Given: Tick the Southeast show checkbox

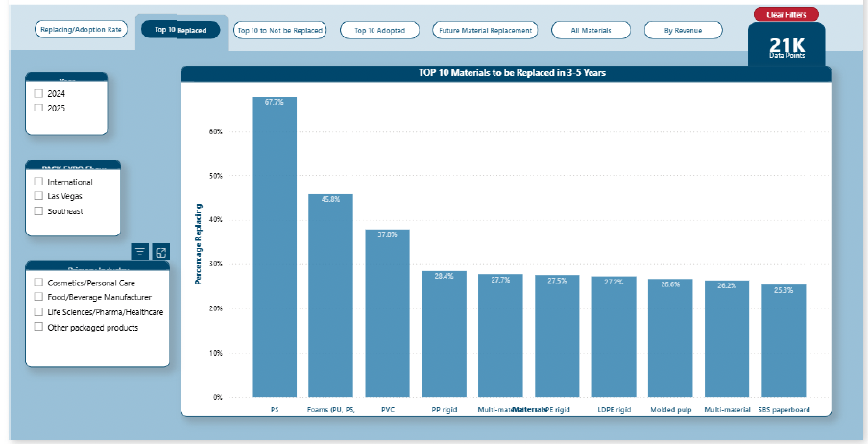Looking at the screenshot, I should coord(38,210).
